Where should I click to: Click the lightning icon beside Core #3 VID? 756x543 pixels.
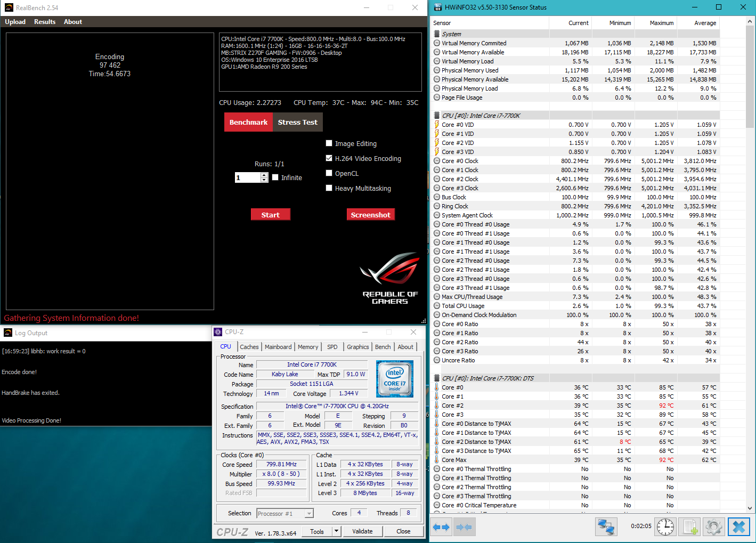point(437,152)
